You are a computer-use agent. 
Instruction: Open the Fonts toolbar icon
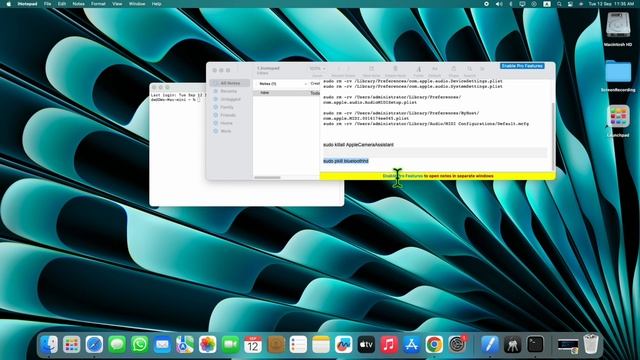[x=418, y=69]
